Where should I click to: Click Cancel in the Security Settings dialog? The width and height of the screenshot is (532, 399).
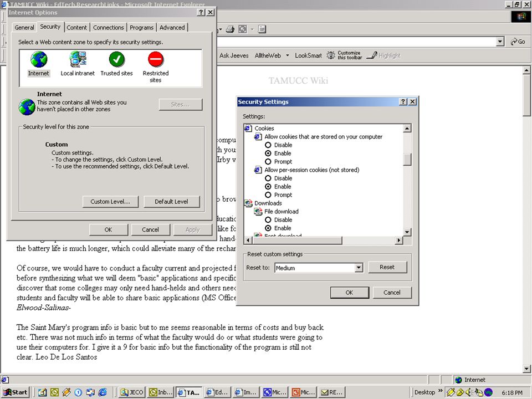pyautogui.click(x=392, y=293)
